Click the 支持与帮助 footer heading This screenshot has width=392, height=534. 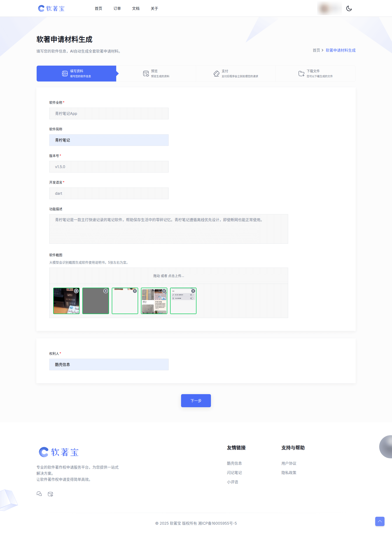pyautogui.click(x=293, y=448)
